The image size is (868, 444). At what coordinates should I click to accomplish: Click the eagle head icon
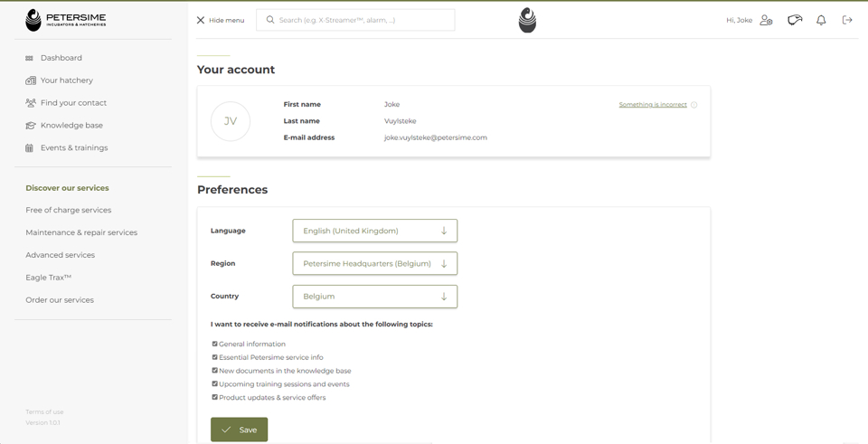pos(795,20)
